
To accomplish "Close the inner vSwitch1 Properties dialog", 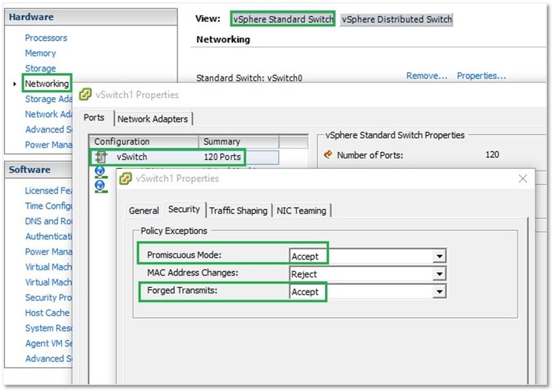I will [523, 179].
